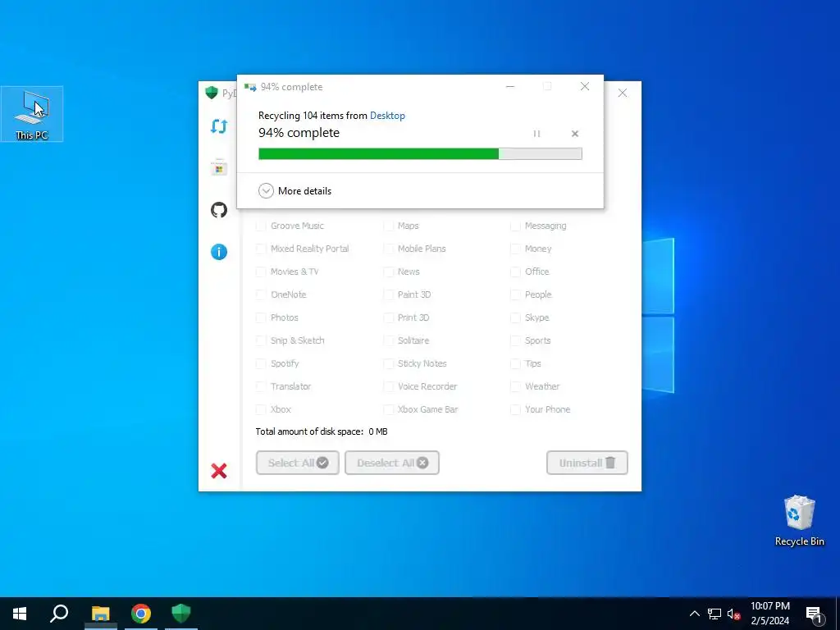
Task: Check the Xbox Game Bar checkbox
Action: (388, 409)
